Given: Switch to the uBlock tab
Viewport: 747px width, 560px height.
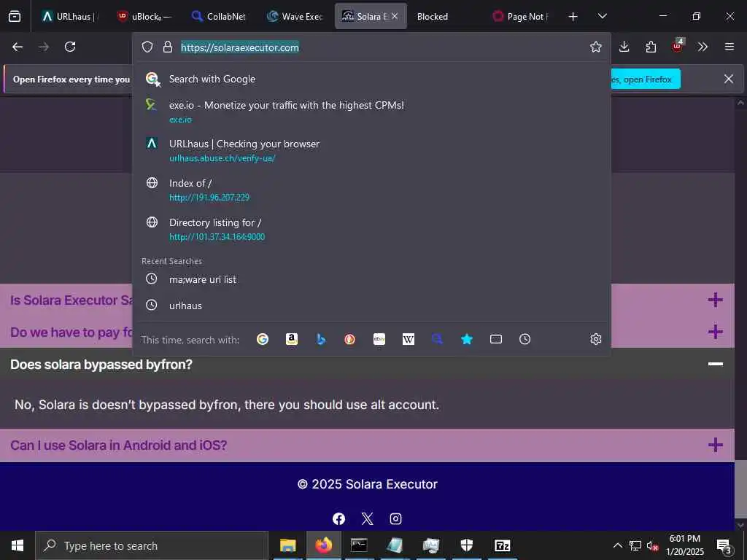Looking at the screenshot, I should (144, 16).
